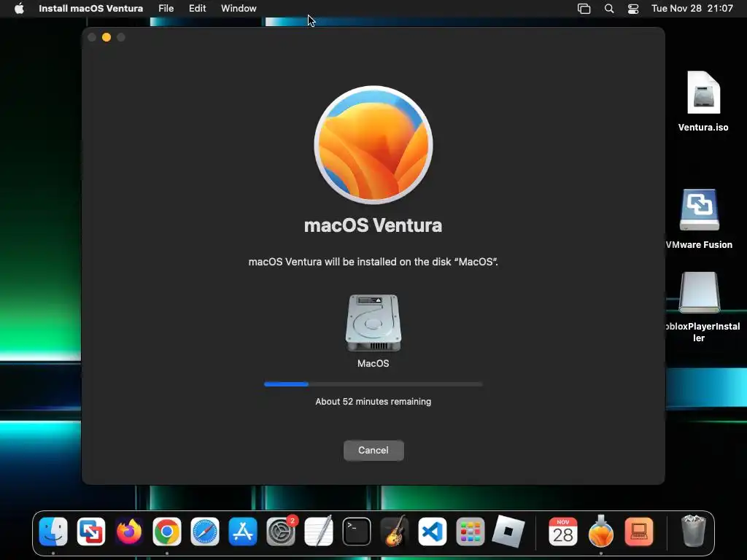
Task: Open Firefox from the Dock
Action: pos(128,532)
